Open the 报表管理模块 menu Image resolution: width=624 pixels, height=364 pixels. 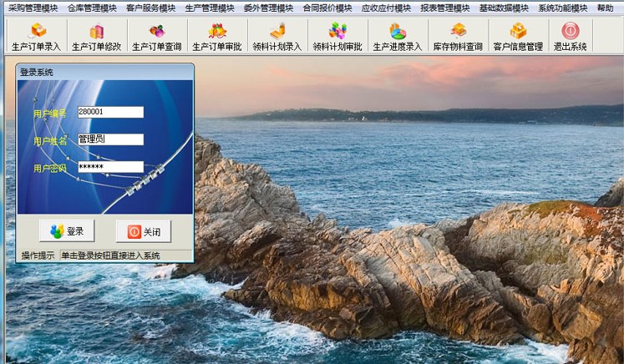[445, 8]
